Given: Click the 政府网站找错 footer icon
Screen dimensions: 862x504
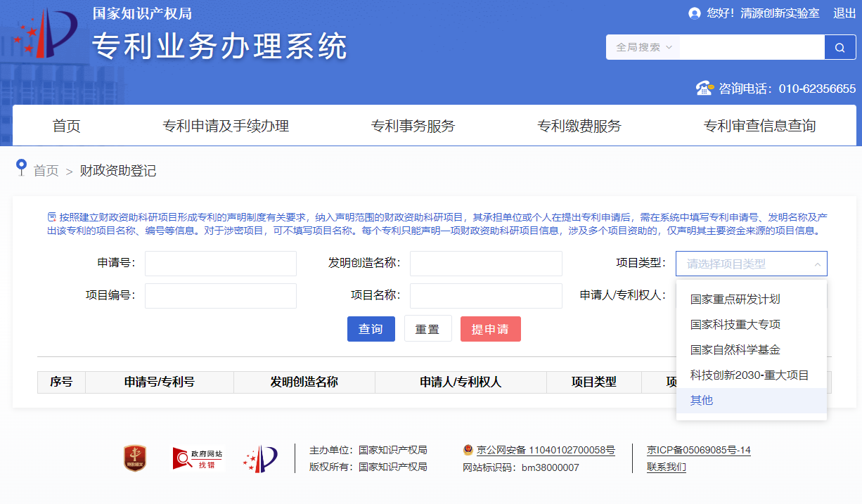Looking at the screenshot, I should [x=198, y=459].
